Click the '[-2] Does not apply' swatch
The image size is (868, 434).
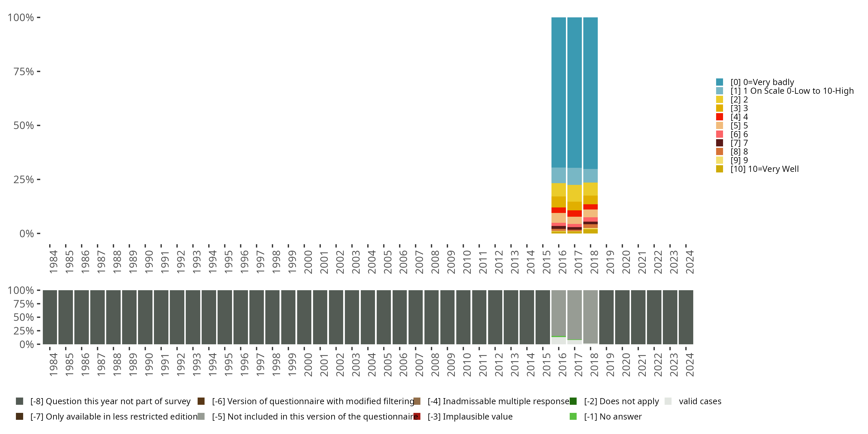pyautogui.click(x=573, y=401)
